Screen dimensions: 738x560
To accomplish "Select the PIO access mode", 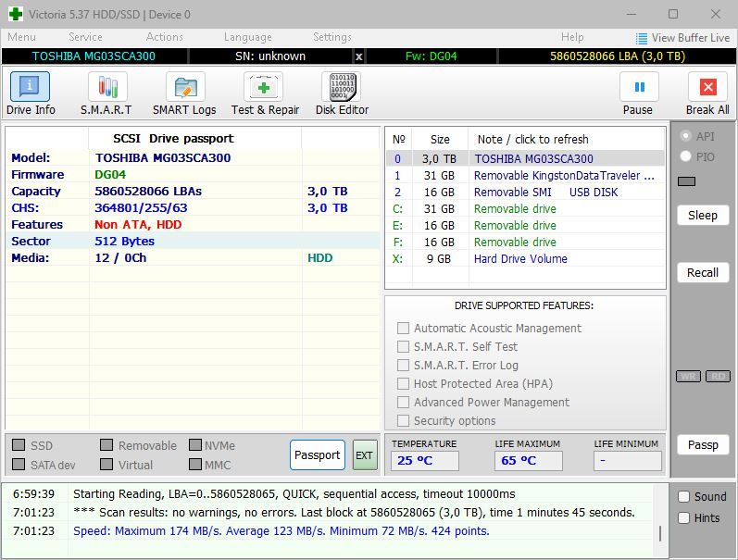I will pyautogui.click(x=686, y=156).
